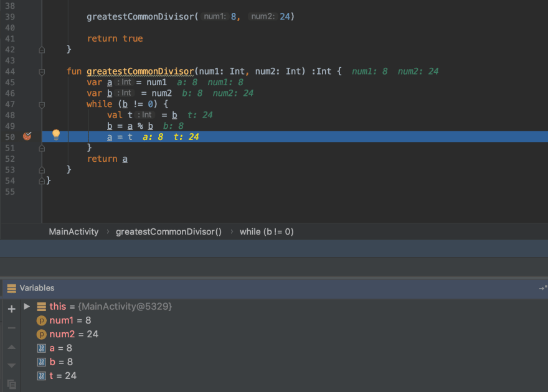This screenshot has width=548, height=392.
Task: Collapse the while loop fold marker
Action: click(42, 105)
